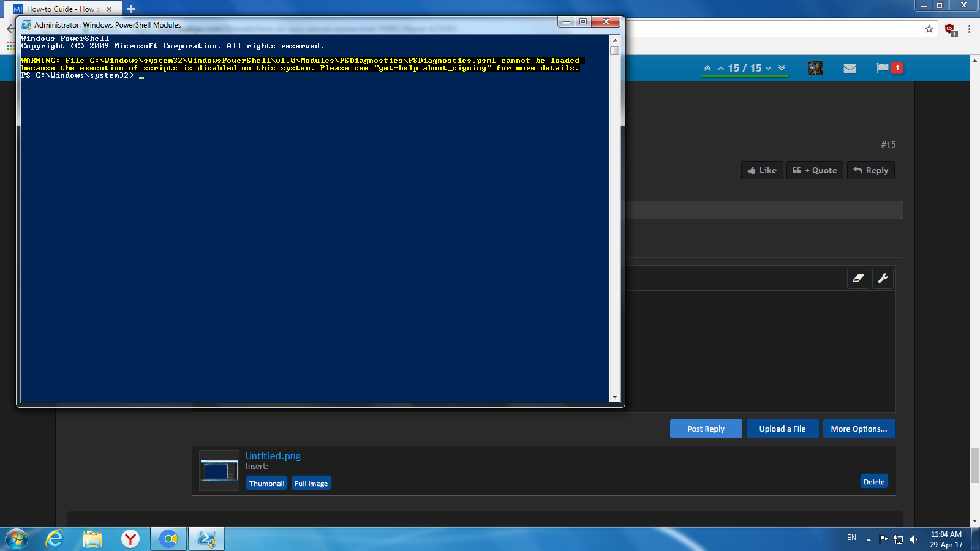Open the network tray icon

(x=899, y=539)
